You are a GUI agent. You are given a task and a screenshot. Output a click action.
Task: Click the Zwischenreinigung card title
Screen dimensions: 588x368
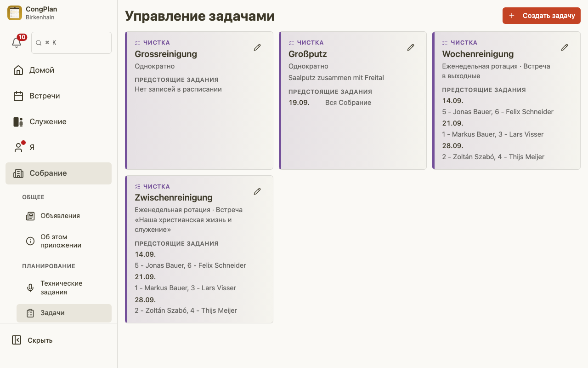pos(174,198)
